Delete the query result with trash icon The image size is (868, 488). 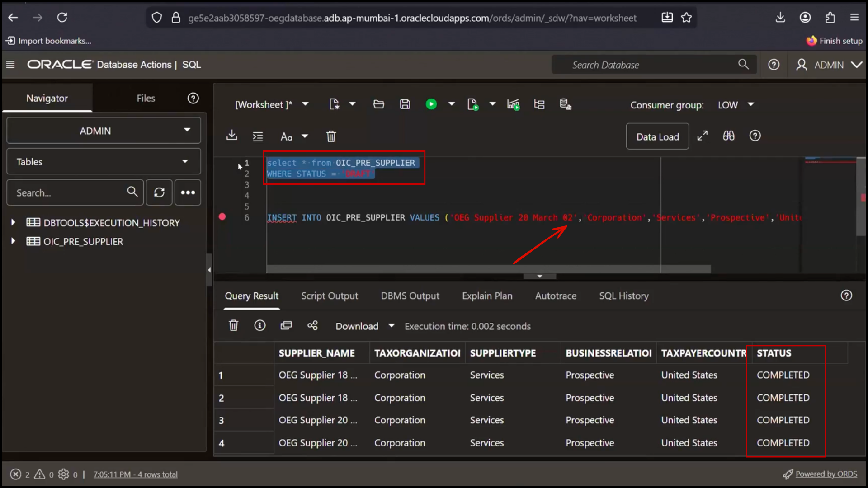coord(233,326)
